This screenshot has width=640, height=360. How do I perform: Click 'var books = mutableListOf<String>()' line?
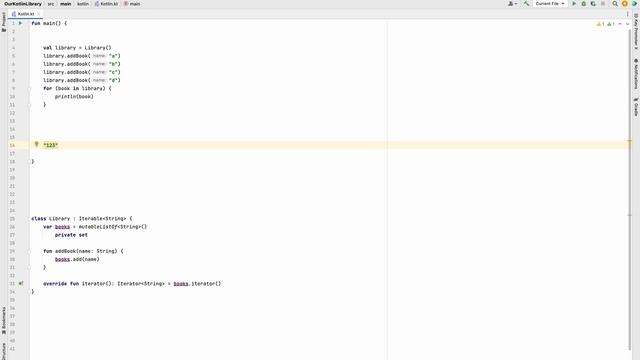tap(95, 227)
